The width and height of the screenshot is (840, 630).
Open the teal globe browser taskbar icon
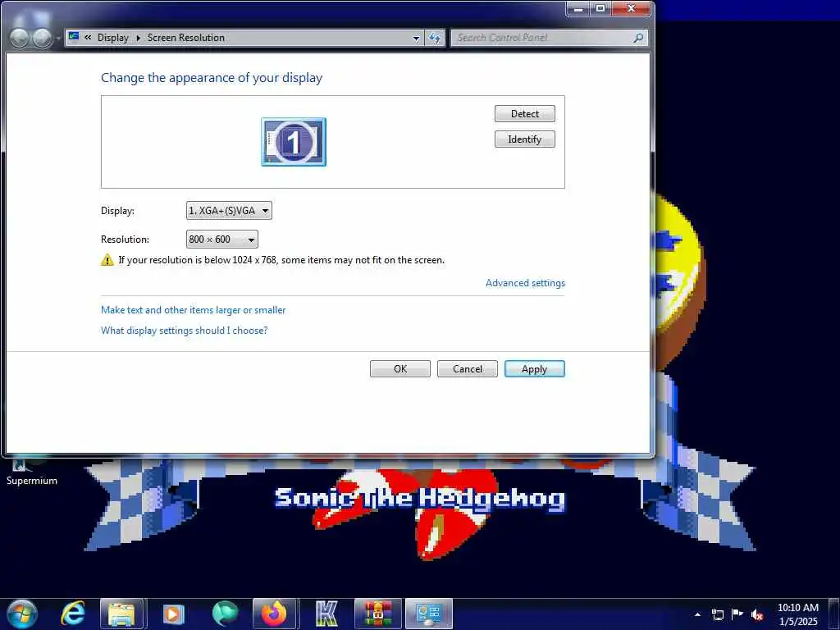click(225, 614)
